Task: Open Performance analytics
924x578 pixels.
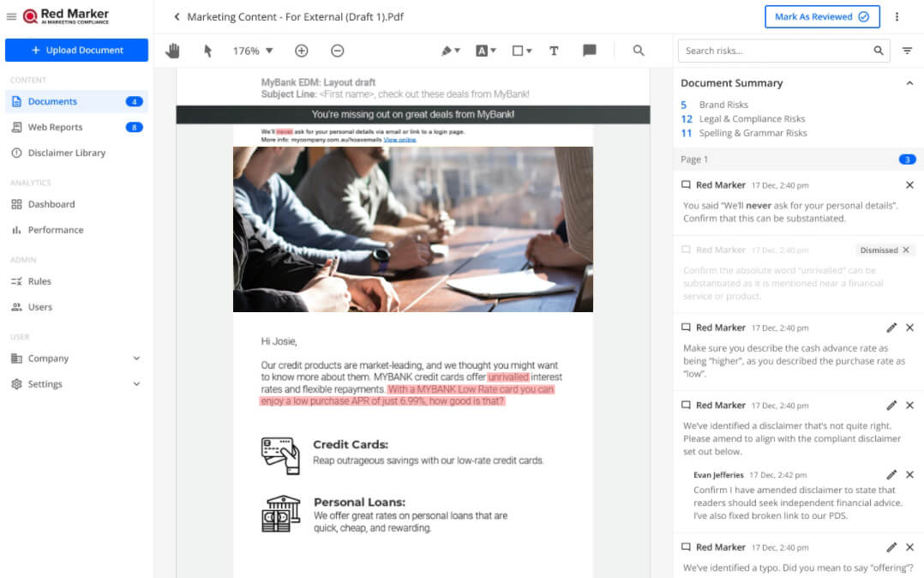Action: (x=56, y=230)
